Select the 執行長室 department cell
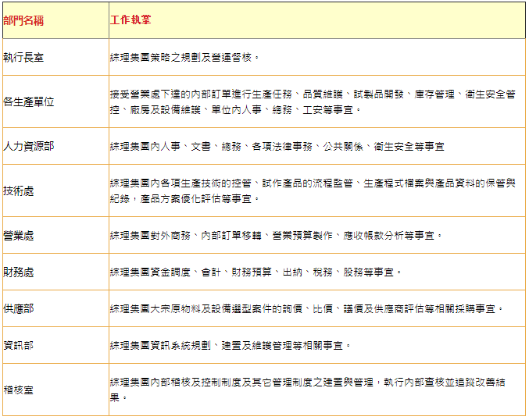The image size is (529, 420). pyautogui.click(x=24, y=57)
